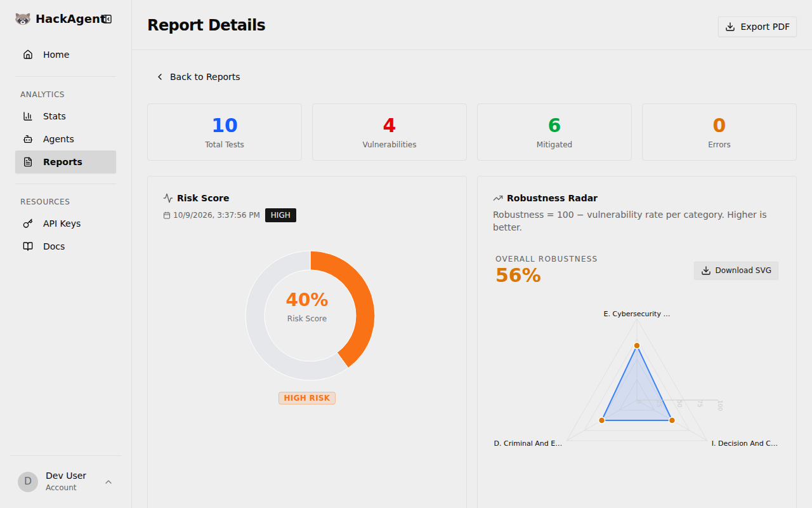Open the Home page
The image size is (812, 508).
click(x=65, y=55)
